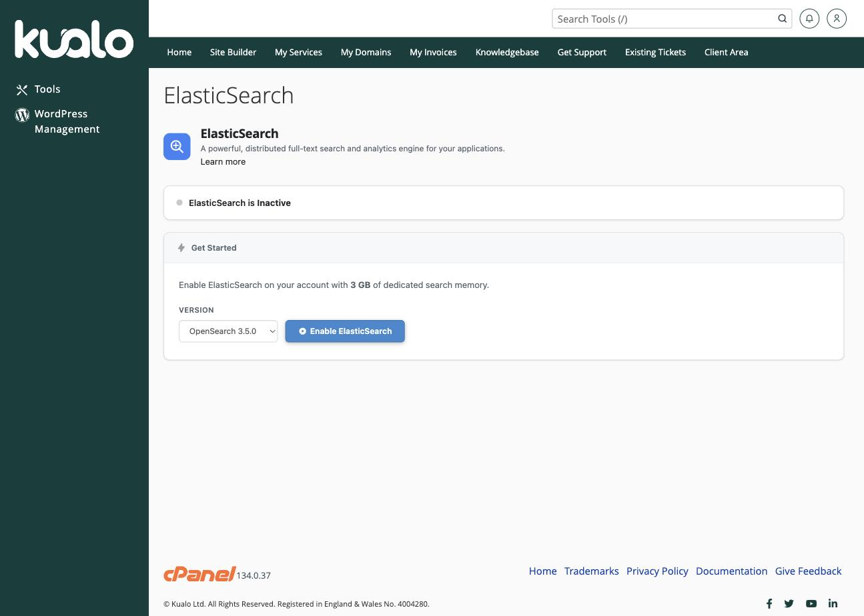Open the Give Feedback footer link

pos(808,571)
